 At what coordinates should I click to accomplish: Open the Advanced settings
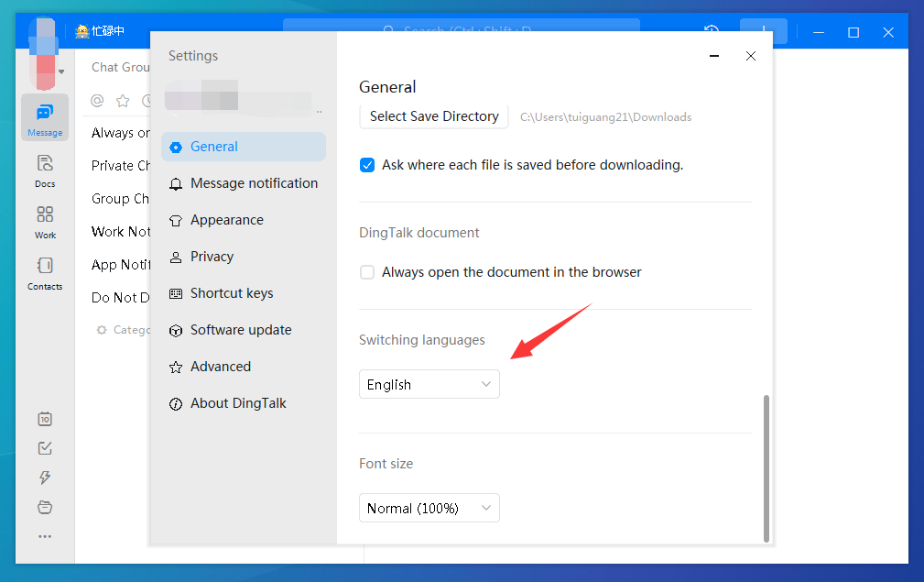(x=244, y=367)
